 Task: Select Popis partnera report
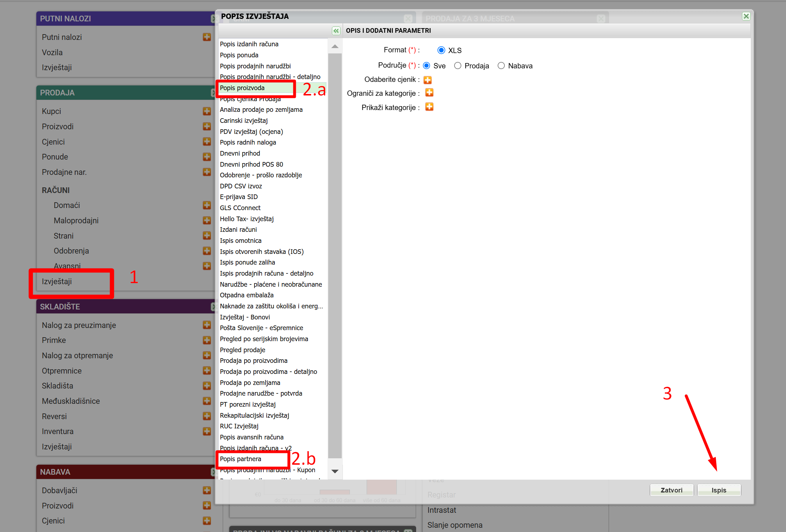[x=241, y=459]
